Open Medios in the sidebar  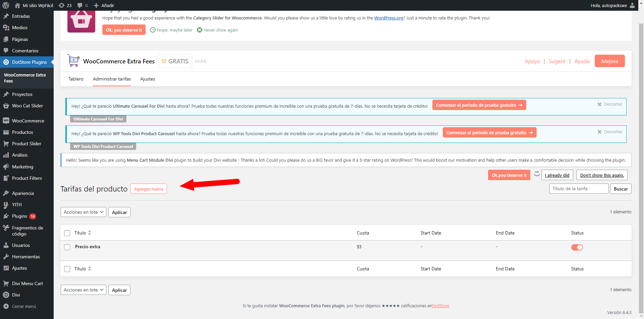[20, 28]
